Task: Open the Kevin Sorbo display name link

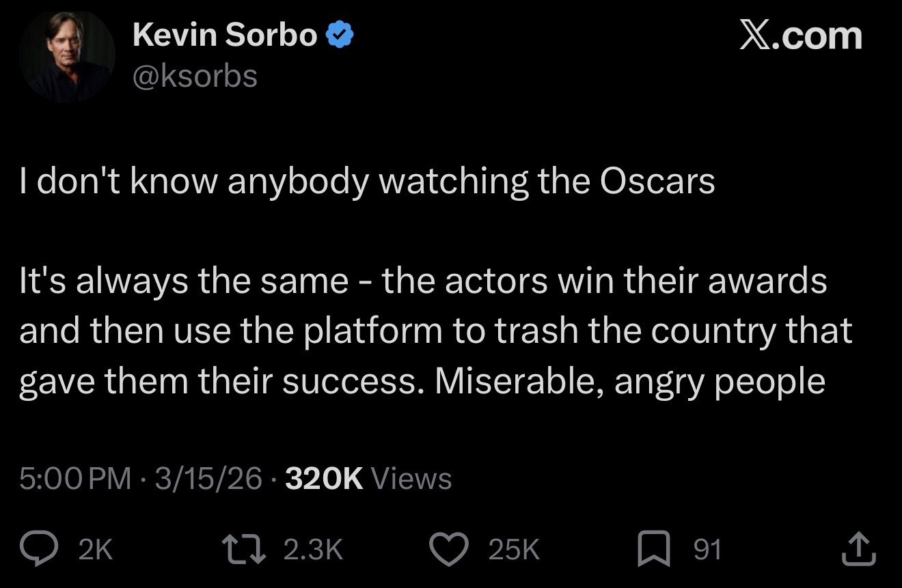Action: 225,35
